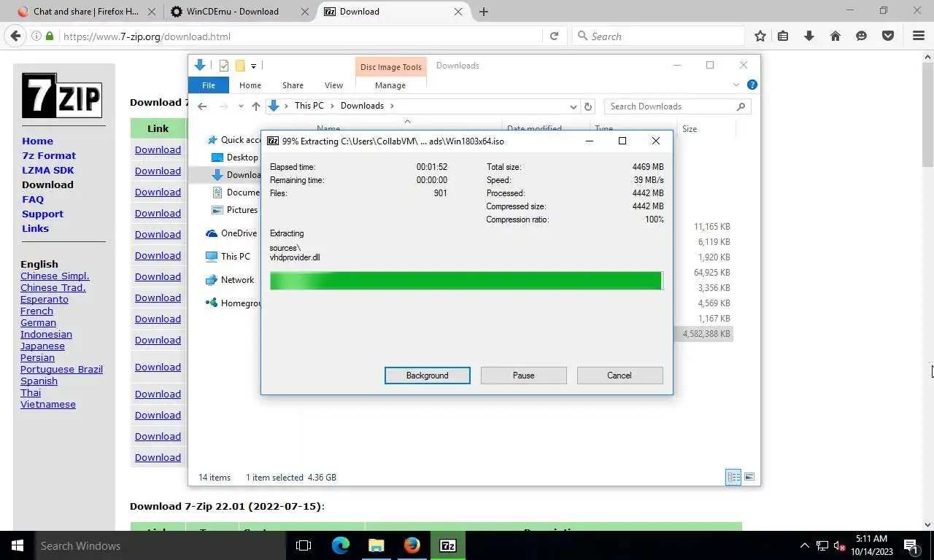Click Properties icon in quick access toolbar
934x560 pixels.
click(x=224, y=66)
